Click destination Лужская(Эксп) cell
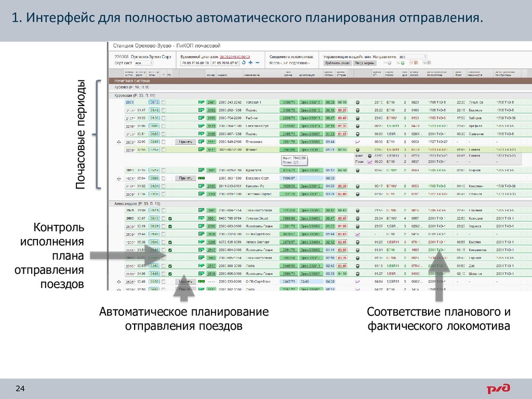 257,219
